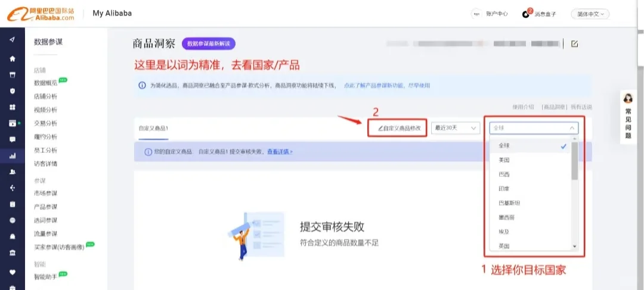Screen dimensions: 644x290
Task: Click the bank building icon in the sidebar
Action: pos(13,252)
